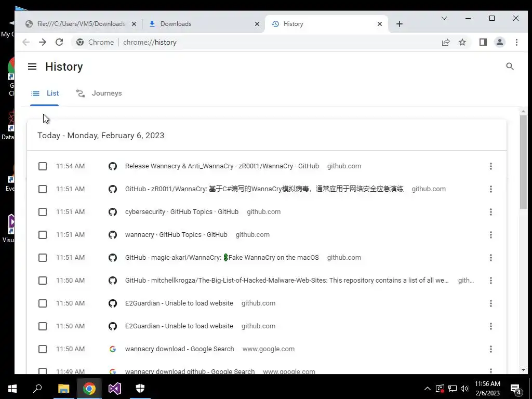Open more actions for wannacry download Google Search

[490, 349]
